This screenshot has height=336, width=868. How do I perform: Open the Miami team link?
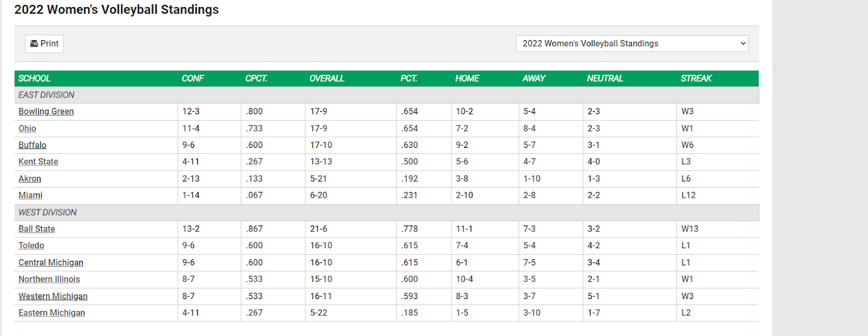(30, 195)
